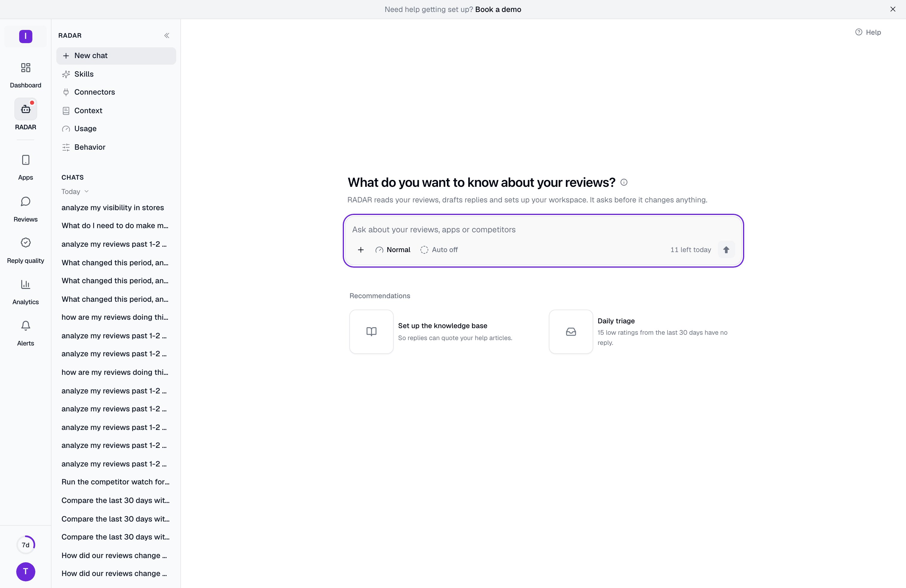The height and width of the screenshot is (588, 906).
Task: Click the Daily triage inbox icon
Action: (x=571, y=332)
